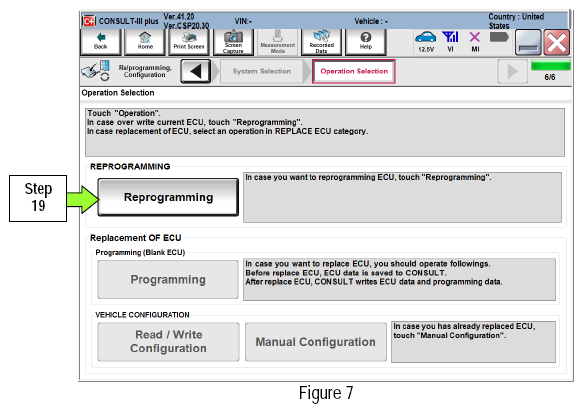Viewport: 583px width, 413px height.
Task: Click the green 6/6 progress bar
Action: [551, 66]
